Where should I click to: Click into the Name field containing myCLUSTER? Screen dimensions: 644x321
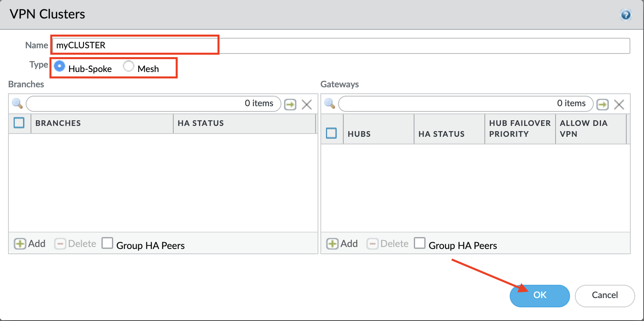341,45
